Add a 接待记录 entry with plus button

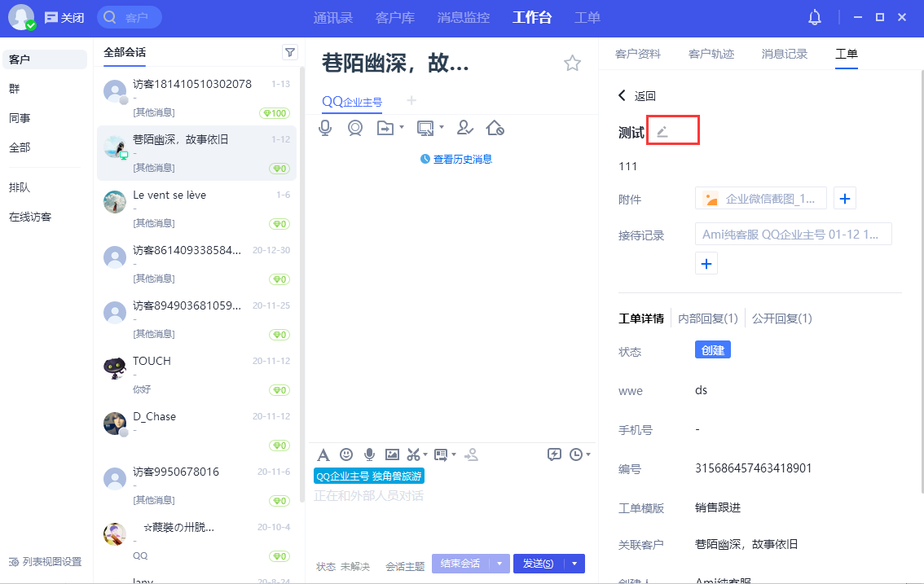(706, 263)
